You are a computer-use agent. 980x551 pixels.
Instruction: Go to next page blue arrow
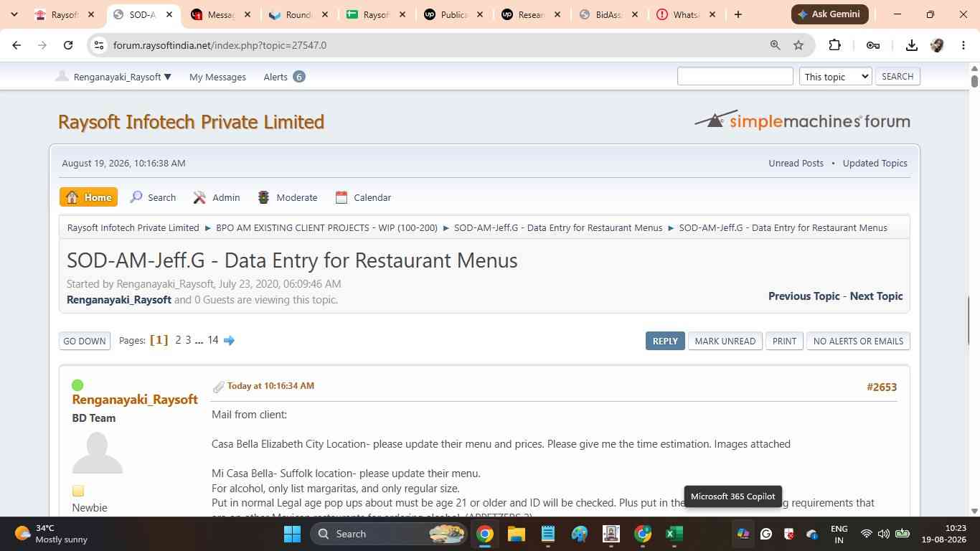(x=229, y=340)
